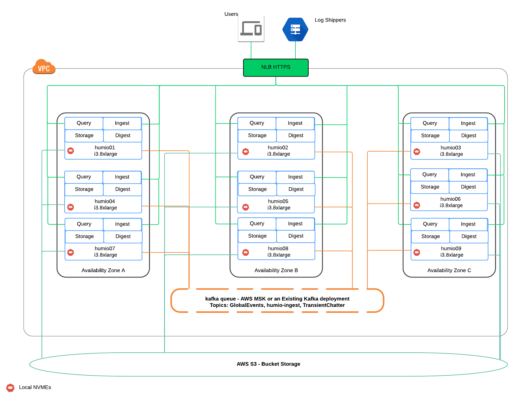Click the Query box of humio01
This screenshot has height=401, width=532.
click(84, 123)
